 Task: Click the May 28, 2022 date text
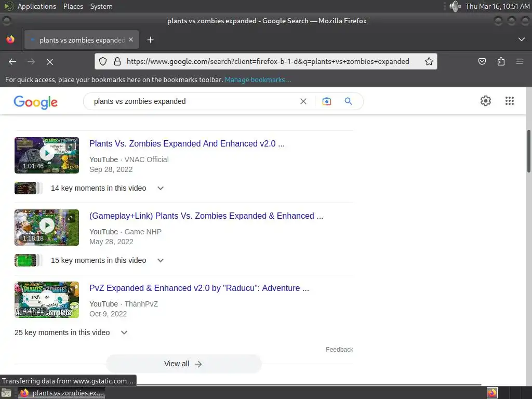tap(111, 242)
